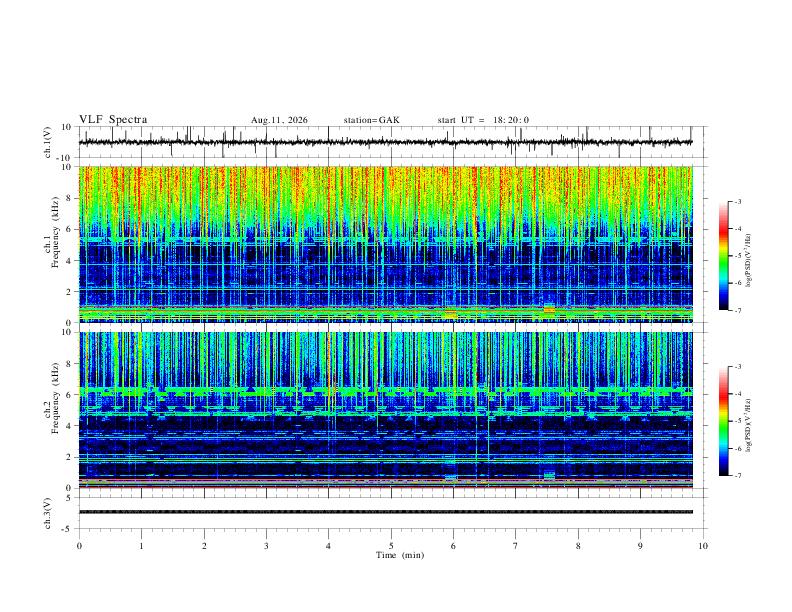The image size is (792, 612).
Task: Click the ch.3 voltage flat trace band
Action: tap(385, 512)
